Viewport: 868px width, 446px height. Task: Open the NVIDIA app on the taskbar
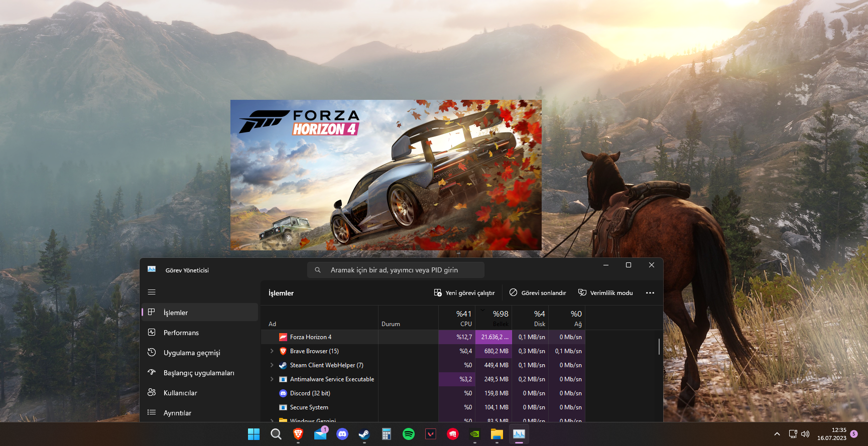click(475, 434)
